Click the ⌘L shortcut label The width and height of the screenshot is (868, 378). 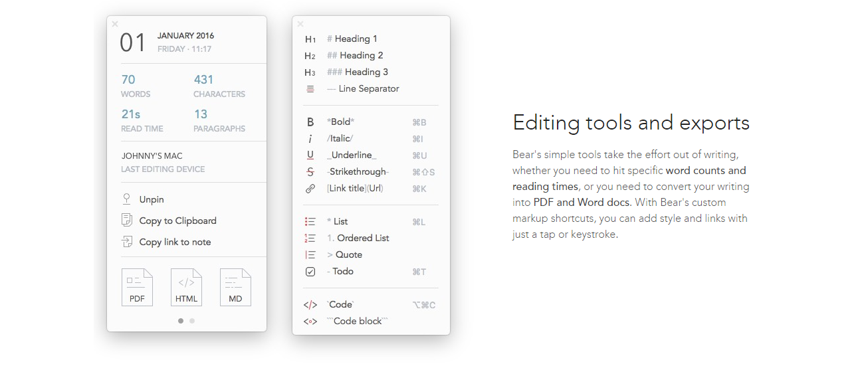coord(419,222)
